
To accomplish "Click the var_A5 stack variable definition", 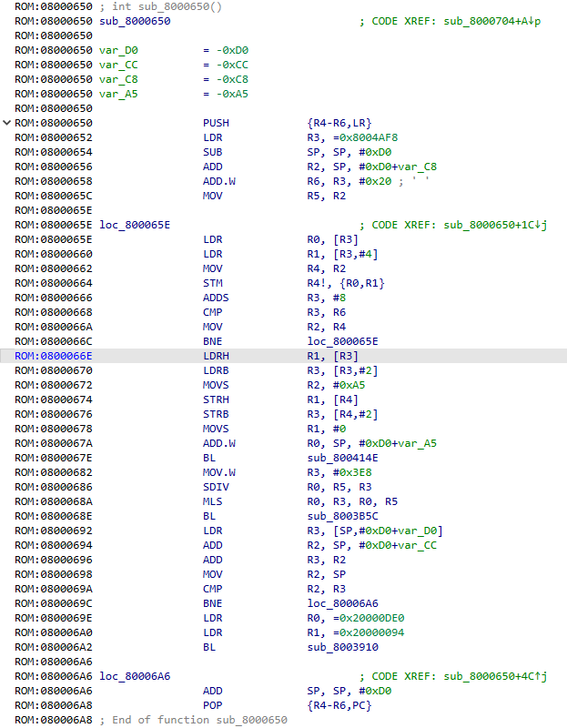I will pyautogui.click(x=118, y=94).
